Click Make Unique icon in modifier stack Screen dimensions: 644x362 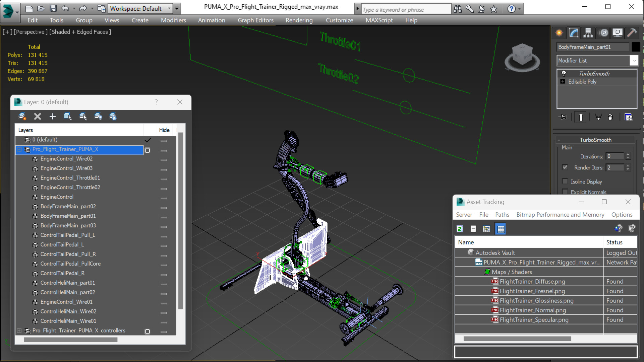[x=598, y=117]
